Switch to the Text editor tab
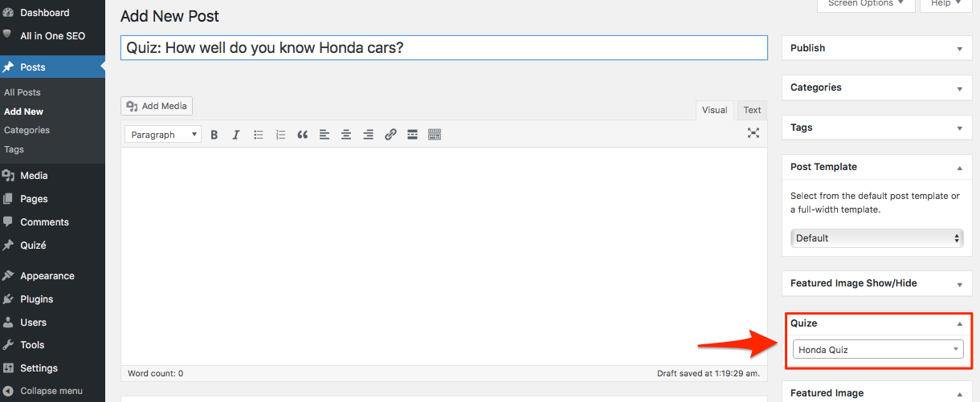This screenshot has height=402, width=980. [752, 110]
